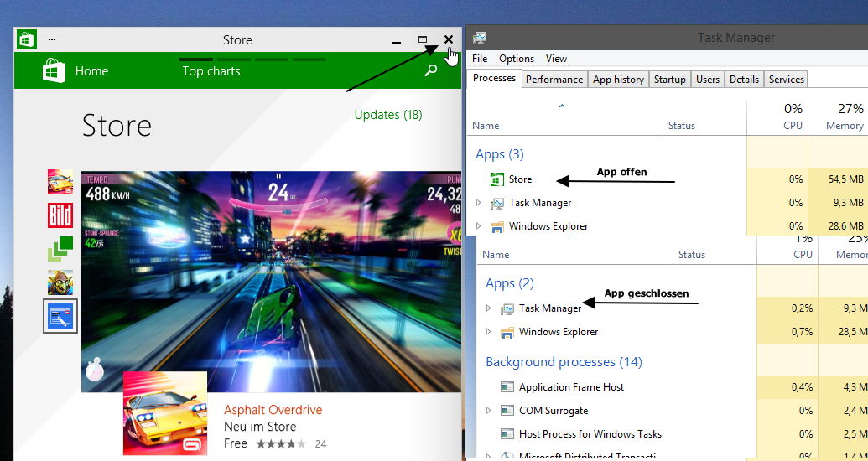Click the green Store icon in process list
Screen dimensions: 868x461
497,179
